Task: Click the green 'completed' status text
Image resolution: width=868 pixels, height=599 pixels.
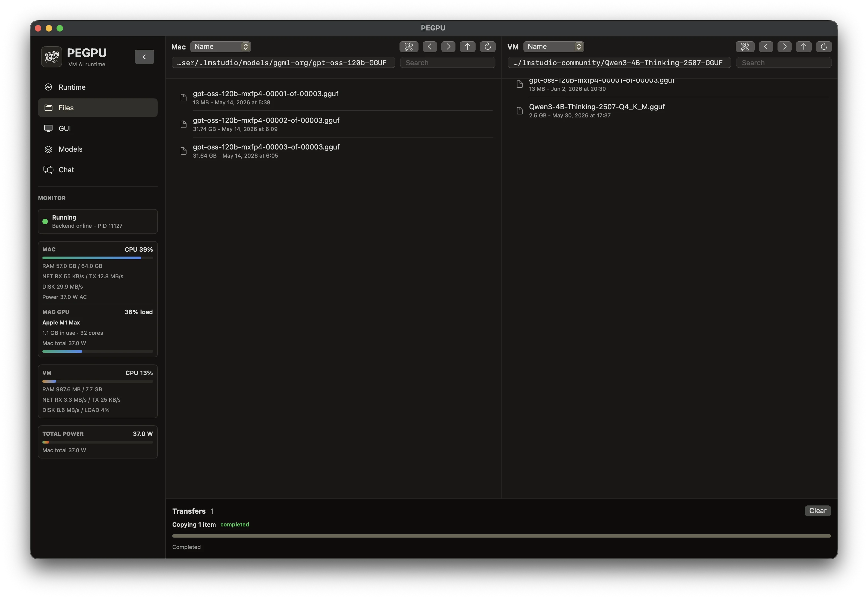Action: coord(235,524)
